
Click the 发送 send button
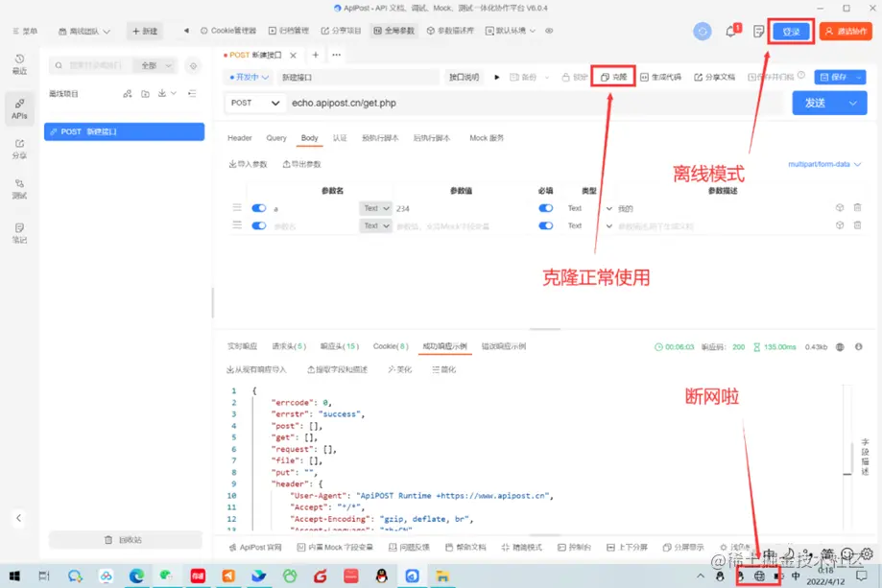(816, 103)
